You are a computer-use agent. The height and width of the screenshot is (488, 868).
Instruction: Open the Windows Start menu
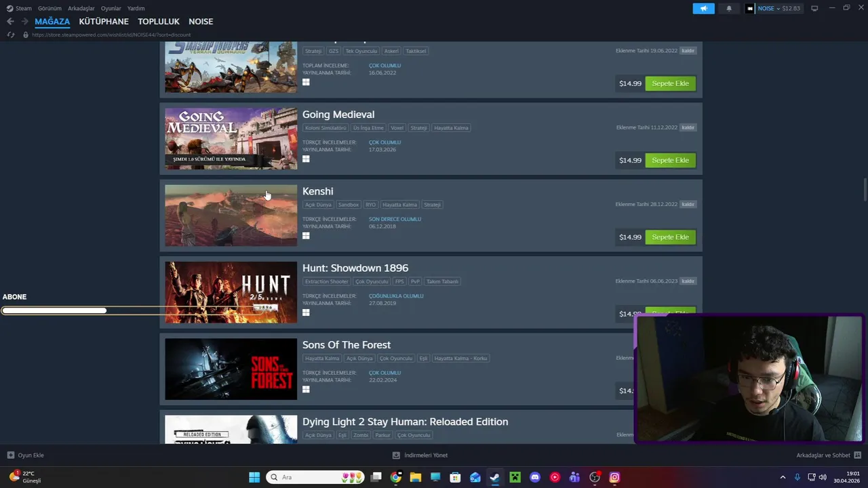[254, 477]
